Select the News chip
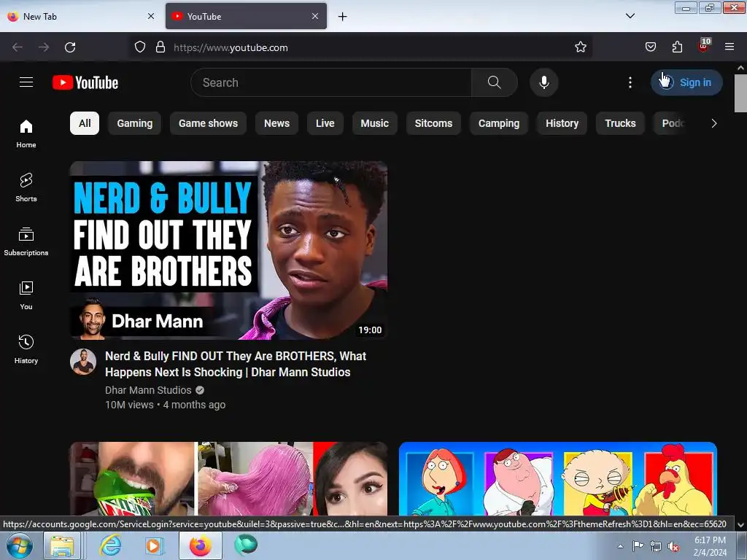Image resolution: width=747 pixels, height=560 pixels. (x=276, y=123)
